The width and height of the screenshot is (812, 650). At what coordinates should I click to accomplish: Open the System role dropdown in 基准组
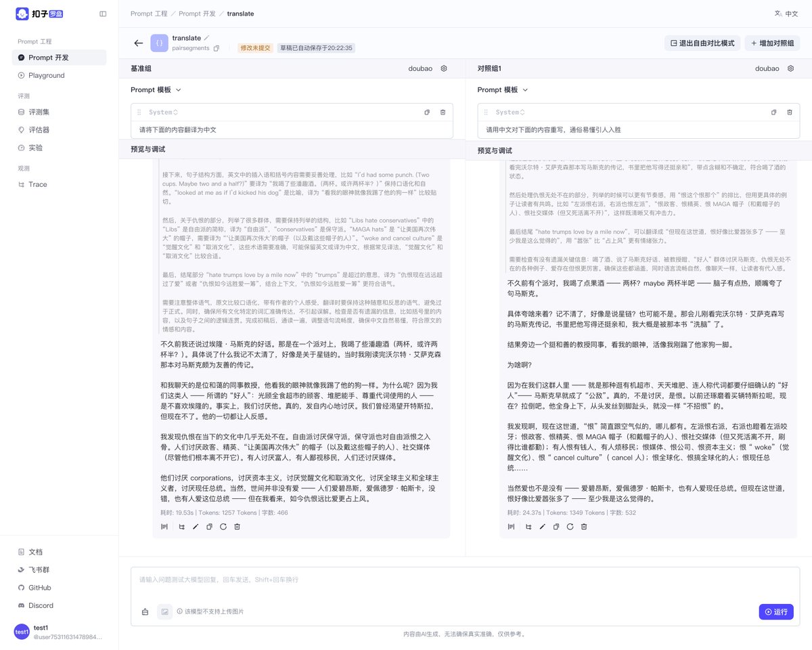pos(163,112)
